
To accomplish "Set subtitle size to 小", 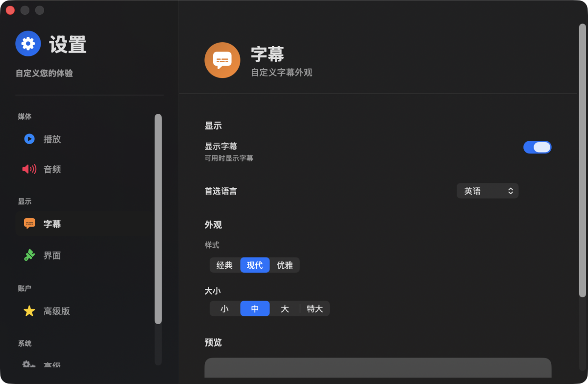I will point(224,309).
